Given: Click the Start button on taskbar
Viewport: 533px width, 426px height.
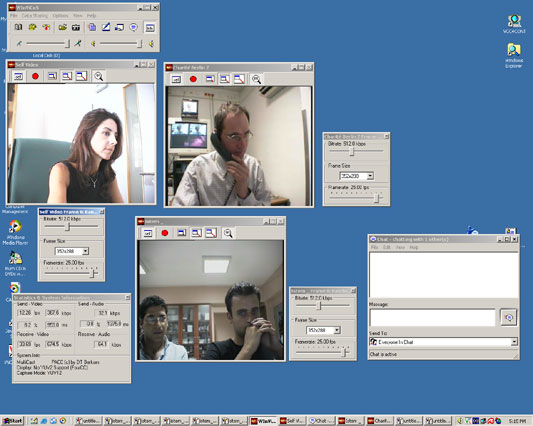Looking at the screenshot, I should coord(13,421).
